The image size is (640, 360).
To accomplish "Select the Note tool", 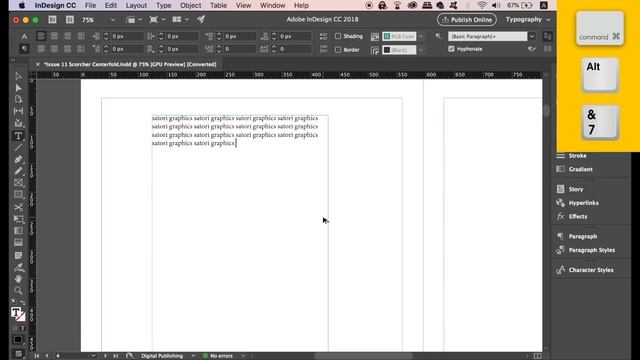I will pyautogui.click(x=18, y=256).
